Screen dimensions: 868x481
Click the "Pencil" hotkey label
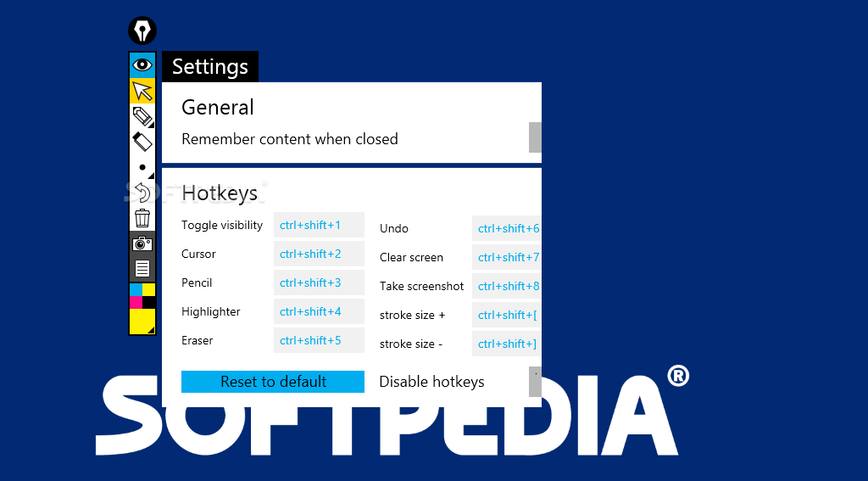click(197, 282)
